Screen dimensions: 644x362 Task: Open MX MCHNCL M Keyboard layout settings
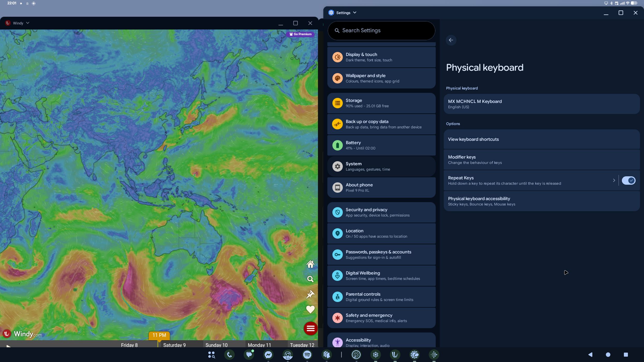[x=542, y=104]
